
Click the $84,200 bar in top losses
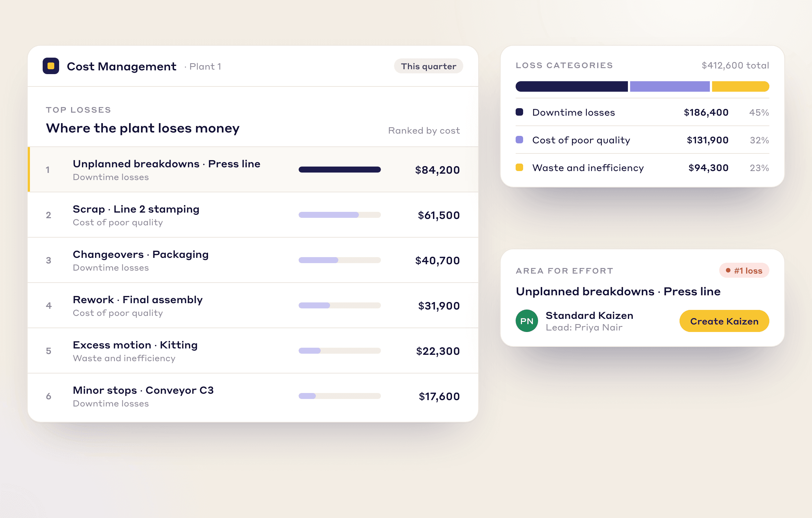(340, 170)
